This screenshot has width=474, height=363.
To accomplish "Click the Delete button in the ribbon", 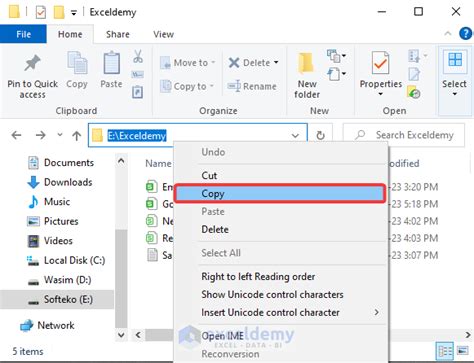I will click(x=253, y=63).
